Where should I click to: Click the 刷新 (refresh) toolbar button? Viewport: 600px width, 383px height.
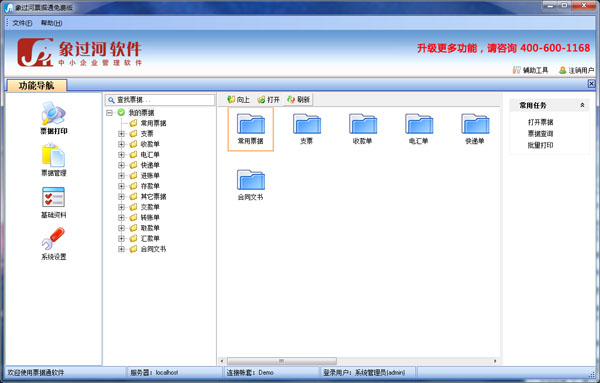tap(298, 99)
